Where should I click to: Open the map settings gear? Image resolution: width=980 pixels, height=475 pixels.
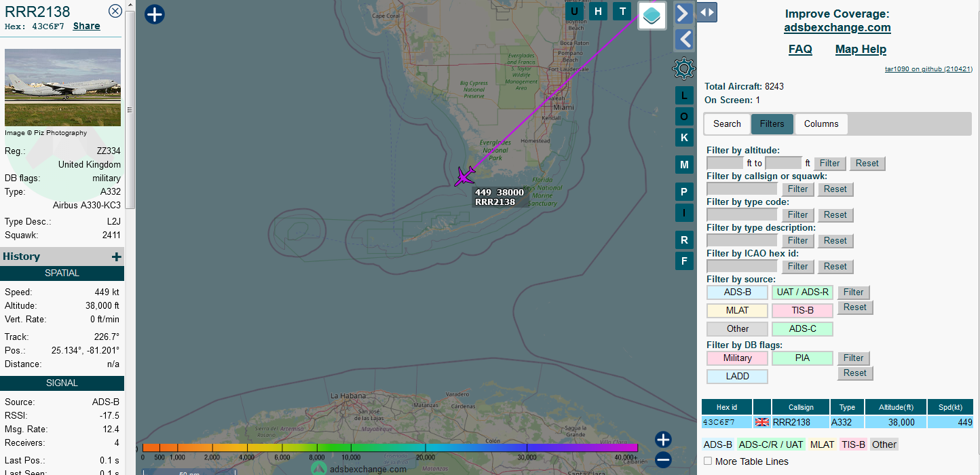683,69
